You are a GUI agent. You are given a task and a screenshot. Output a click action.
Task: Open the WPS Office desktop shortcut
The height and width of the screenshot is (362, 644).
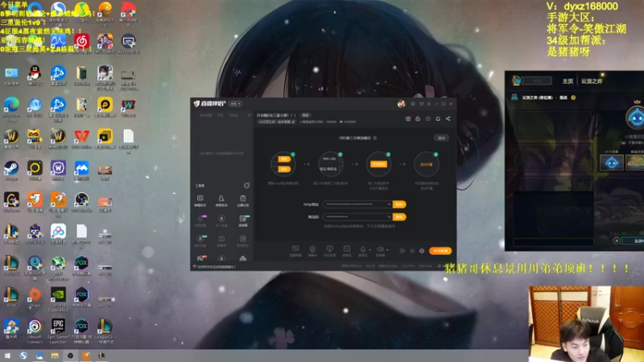click(x=81, y=137)
